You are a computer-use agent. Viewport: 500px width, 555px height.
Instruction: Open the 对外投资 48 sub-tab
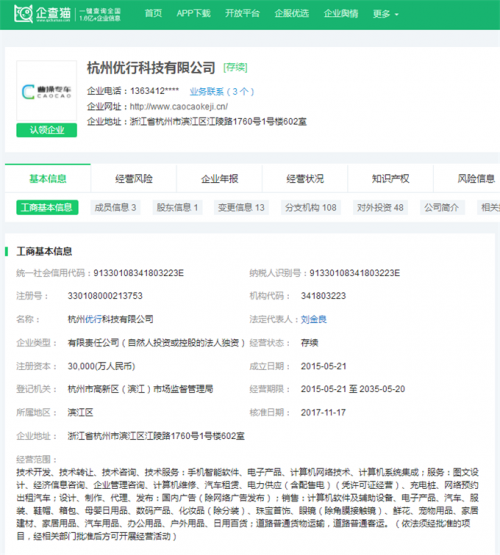(x=380, y=207)
